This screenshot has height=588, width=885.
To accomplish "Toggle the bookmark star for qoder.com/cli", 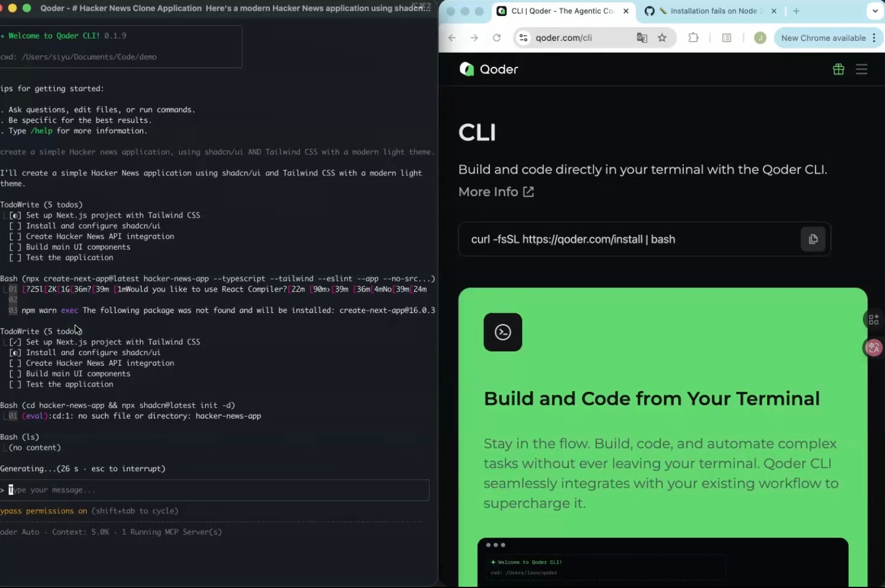I will click(662, 37).
